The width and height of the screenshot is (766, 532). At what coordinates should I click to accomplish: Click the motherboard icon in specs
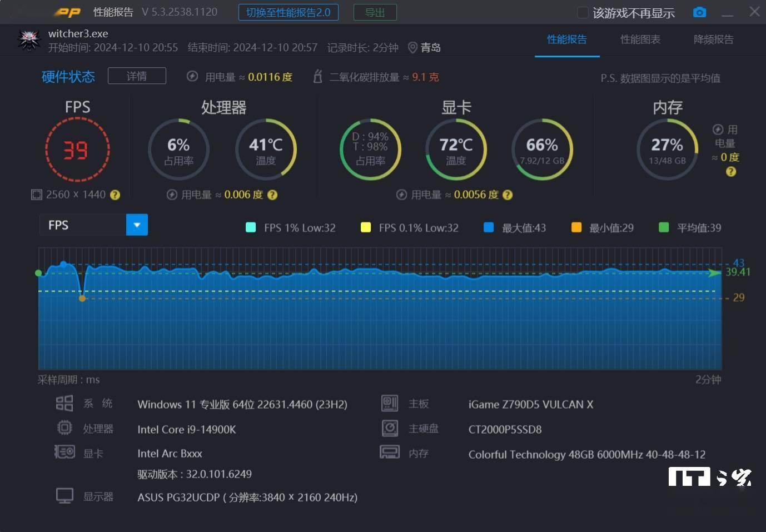(x=390, y=403)
